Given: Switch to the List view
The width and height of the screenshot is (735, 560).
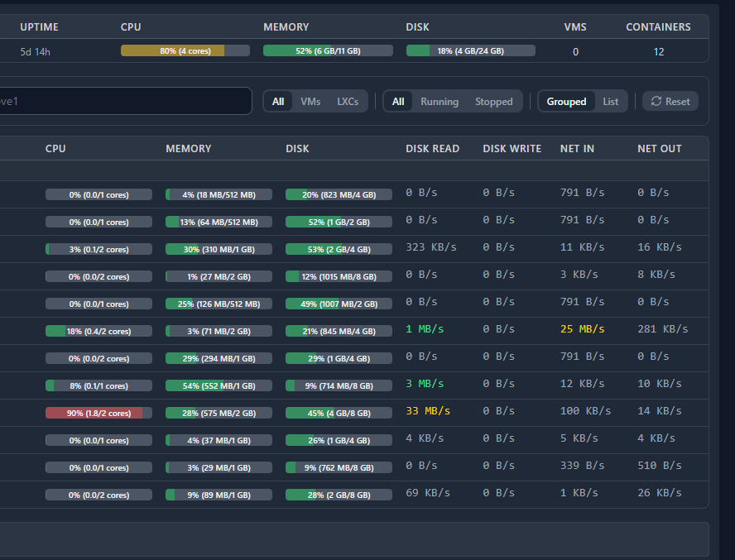Looking at the screenshot, I should pyautogui.click(x=610, y=101).
